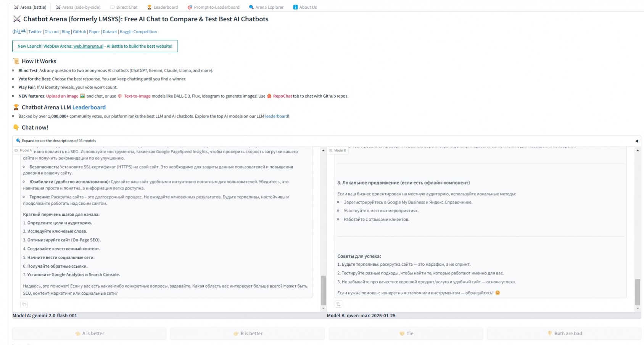The width and height of the screenshot is (644, 345).
Task: Open the Leaderboard tab
Action: (163, 7)
